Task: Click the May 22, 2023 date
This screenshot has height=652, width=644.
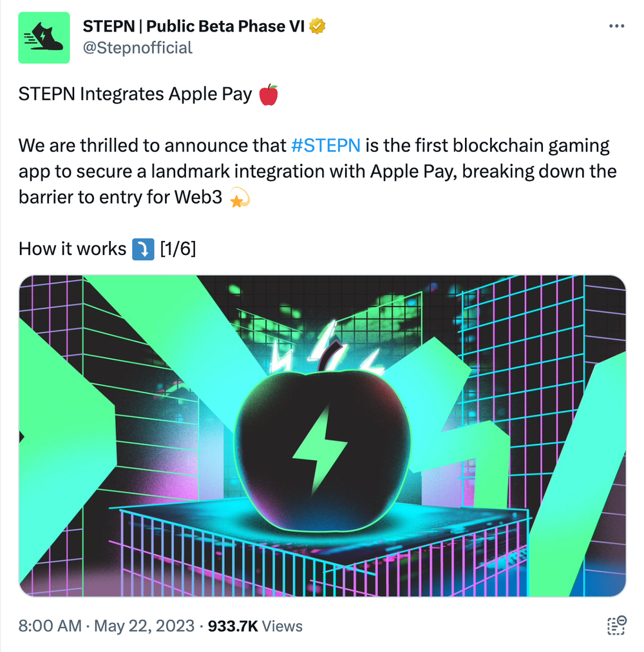Action: (x=144, y=626)
